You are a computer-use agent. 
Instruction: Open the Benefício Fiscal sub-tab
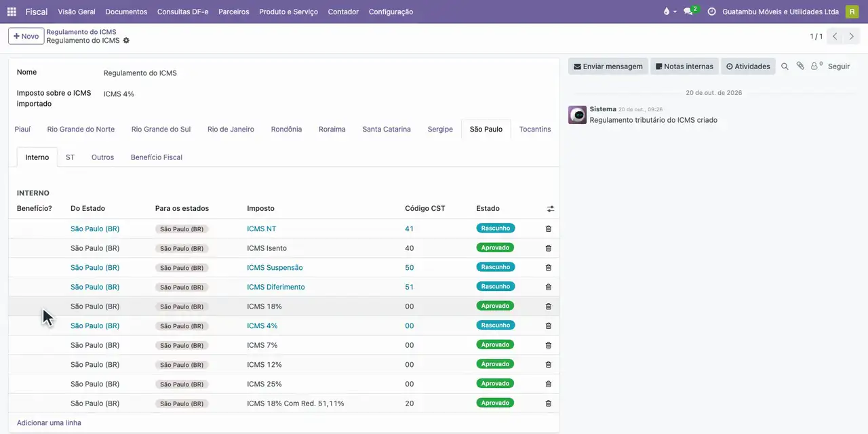point(157,157)
